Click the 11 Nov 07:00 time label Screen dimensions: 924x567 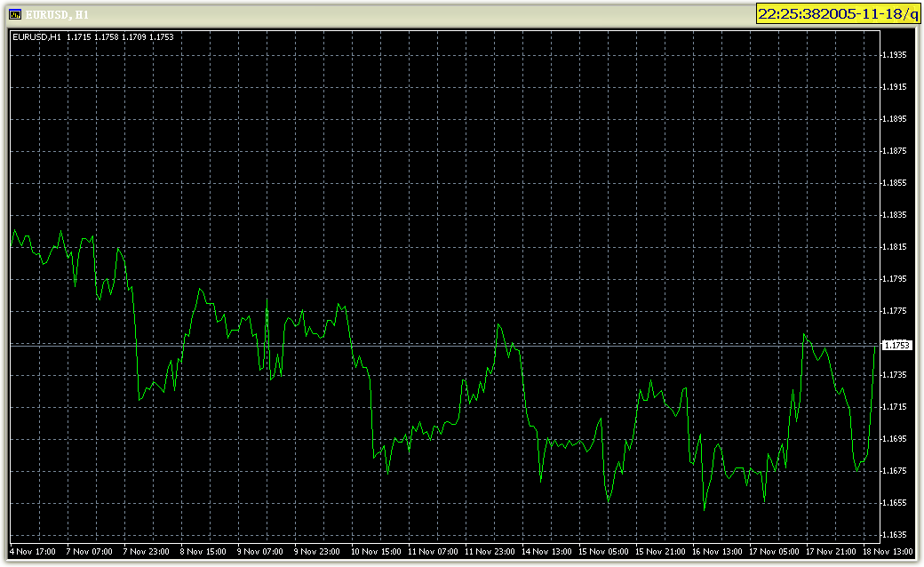click(x=434, y=552)
